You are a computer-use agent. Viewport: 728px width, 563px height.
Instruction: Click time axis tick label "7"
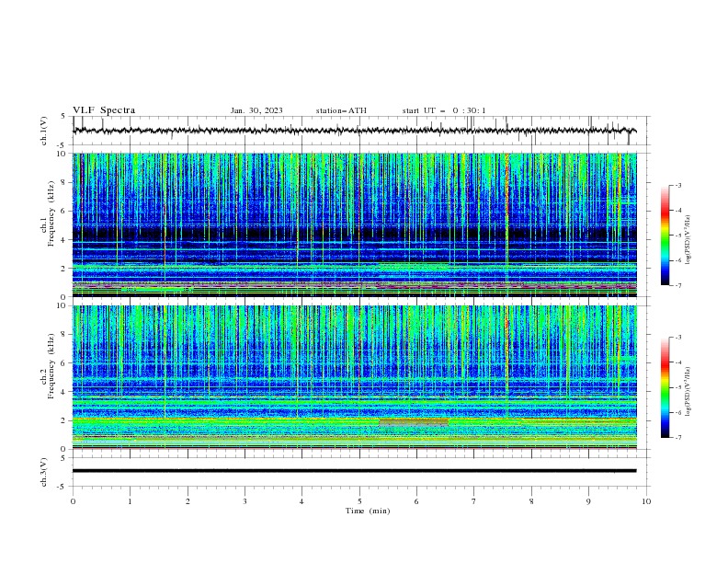[473, 501]
